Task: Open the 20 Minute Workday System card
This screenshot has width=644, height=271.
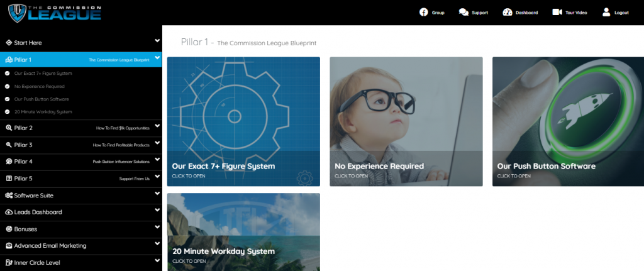Action: pyautogui.click(x=243, y=232)
